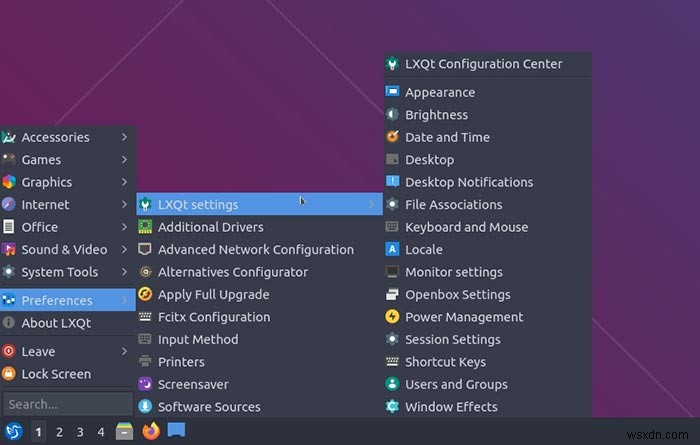Expand the Sound & Video arrow
Viewport: 700px width, 445px height.
click(x=125, y=249)
